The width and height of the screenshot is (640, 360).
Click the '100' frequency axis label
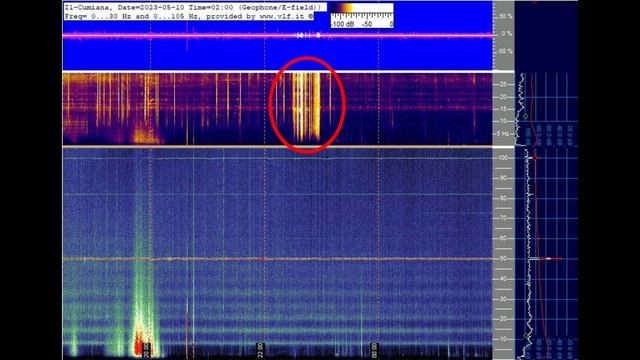coord(503,158)
